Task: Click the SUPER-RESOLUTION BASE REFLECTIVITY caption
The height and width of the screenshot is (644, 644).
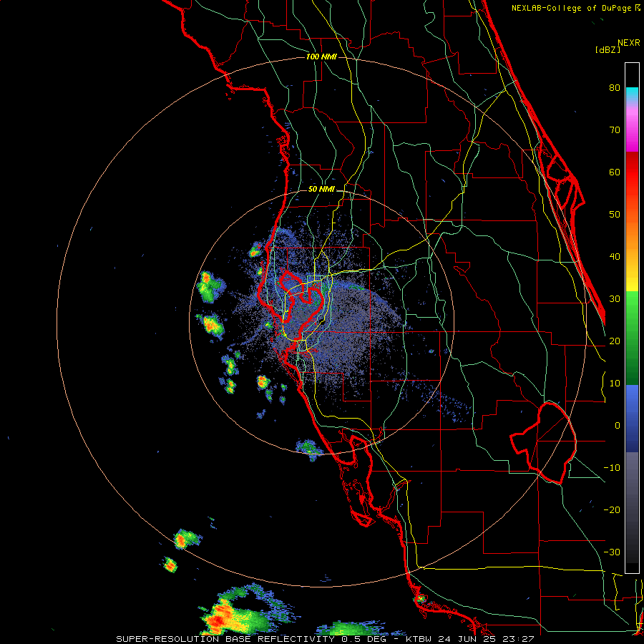Action: click(x=225, y=639)
